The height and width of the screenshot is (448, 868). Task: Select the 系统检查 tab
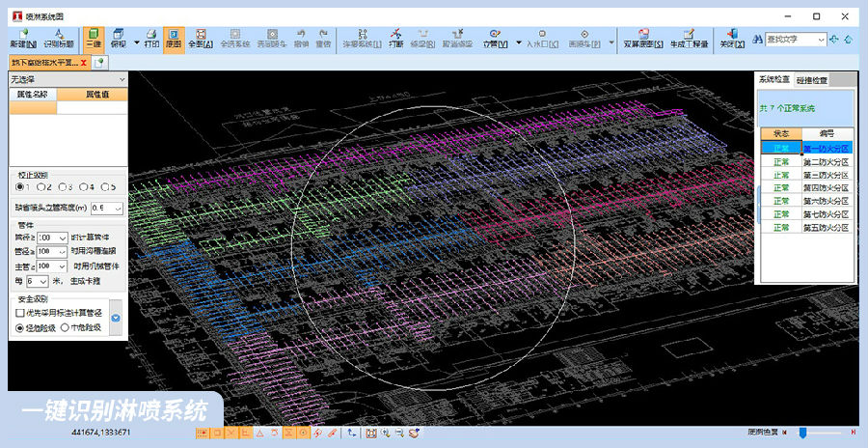[x=773, y=79]
